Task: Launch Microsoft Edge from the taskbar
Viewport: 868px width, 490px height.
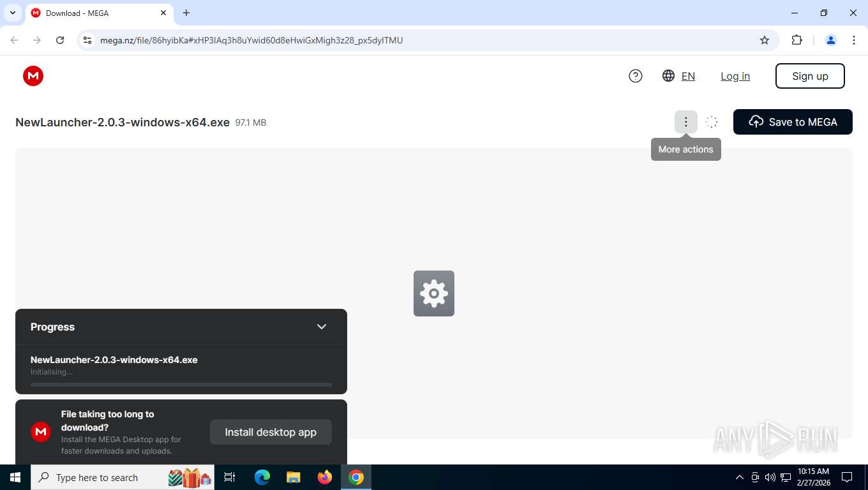Action: click(x=262, y=477)
